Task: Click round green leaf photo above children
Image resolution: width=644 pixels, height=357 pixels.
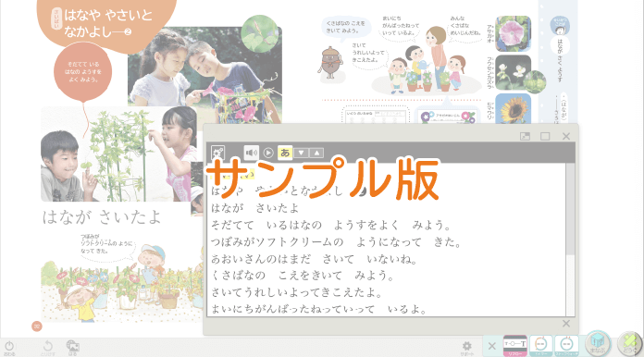Action: (x=260, y=33)
